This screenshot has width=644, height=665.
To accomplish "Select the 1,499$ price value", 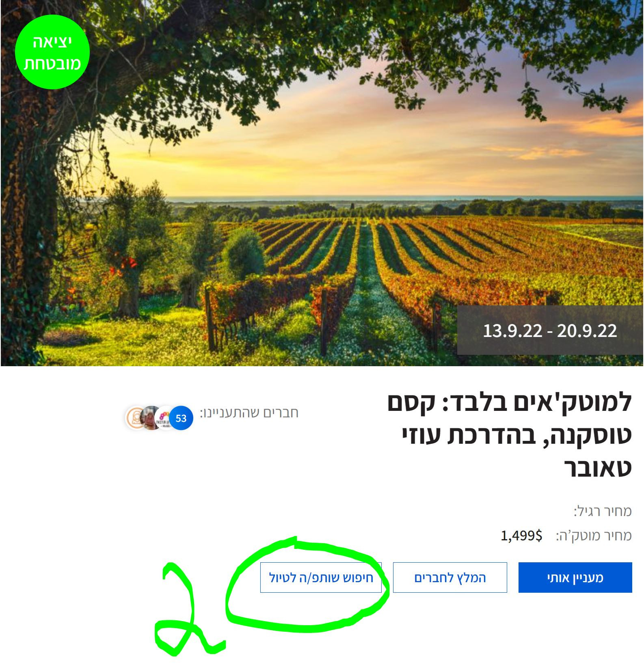I will tap(521, 536).
